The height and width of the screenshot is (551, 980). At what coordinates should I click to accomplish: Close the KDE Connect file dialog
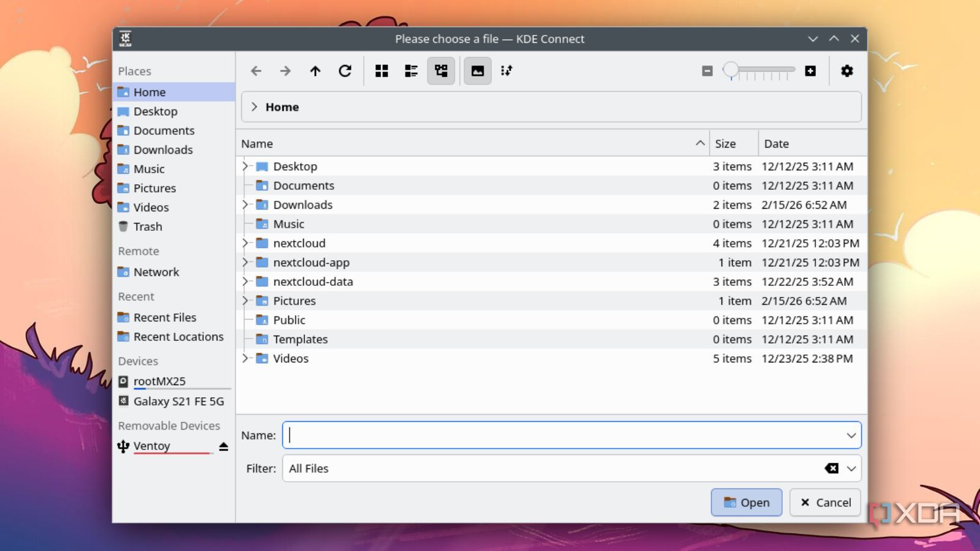pyautogui.click(x=855, y=39)
